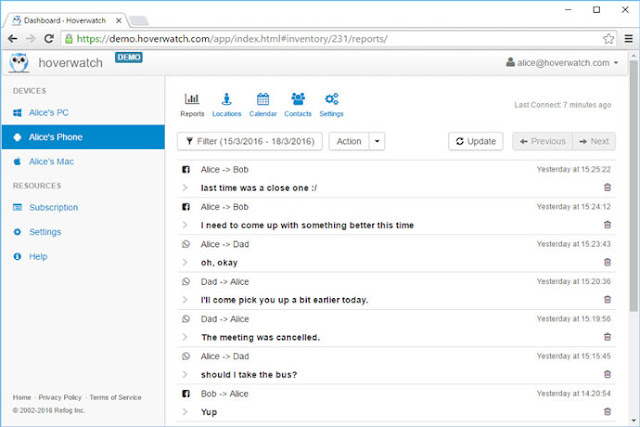
Task: Click Facebook icon on Bob -> Alice message
Action: (x=186, y=394)
